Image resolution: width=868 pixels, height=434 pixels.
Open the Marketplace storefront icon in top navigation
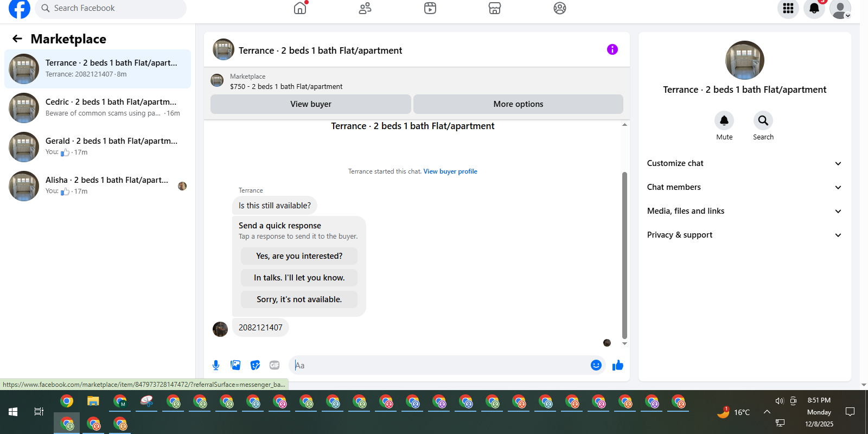point(495,8)
